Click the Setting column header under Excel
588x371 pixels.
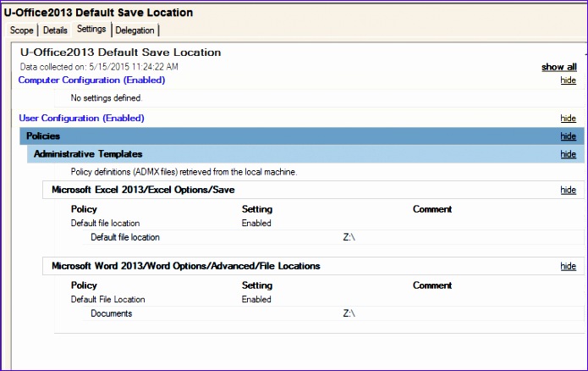[257, 209]
